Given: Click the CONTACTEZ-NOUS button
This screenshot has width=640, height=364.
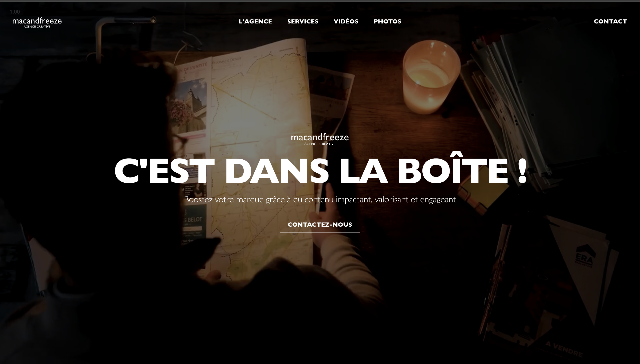Looking at the screenshot, I should pos(320,225).
